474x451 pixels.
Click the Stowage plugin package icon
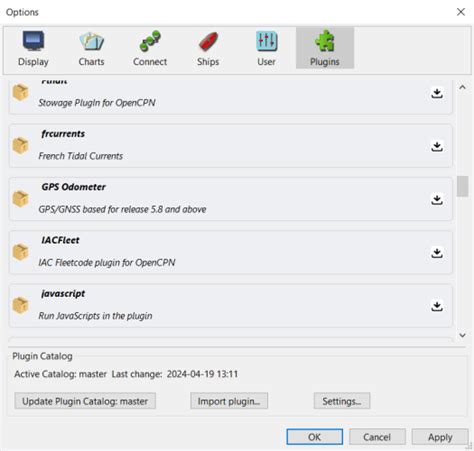click(x=21, y=92)
